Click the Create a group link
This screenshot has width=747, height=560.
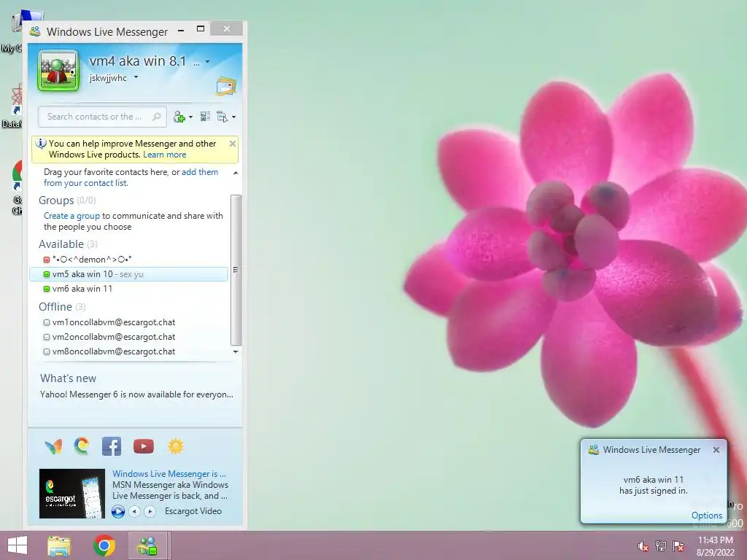71,216
